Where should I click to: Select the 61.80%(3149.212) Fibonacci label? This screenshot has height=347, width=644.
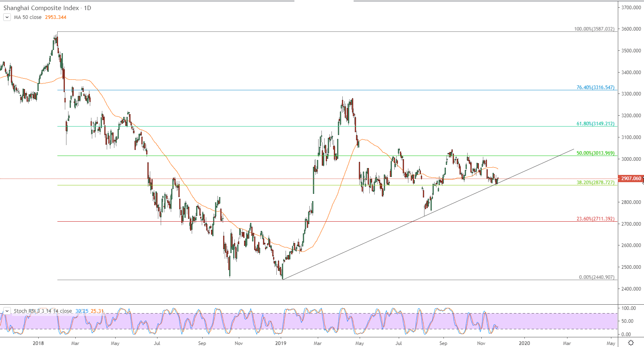tap(596, 124)
